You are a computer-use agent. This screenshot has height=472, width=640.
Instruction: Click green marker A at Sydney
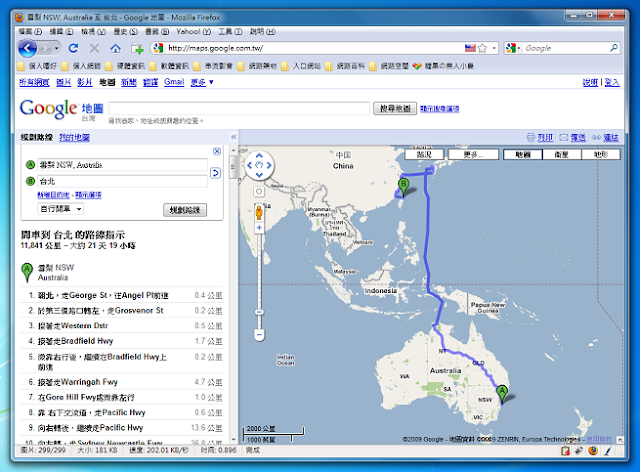[502, 395]
